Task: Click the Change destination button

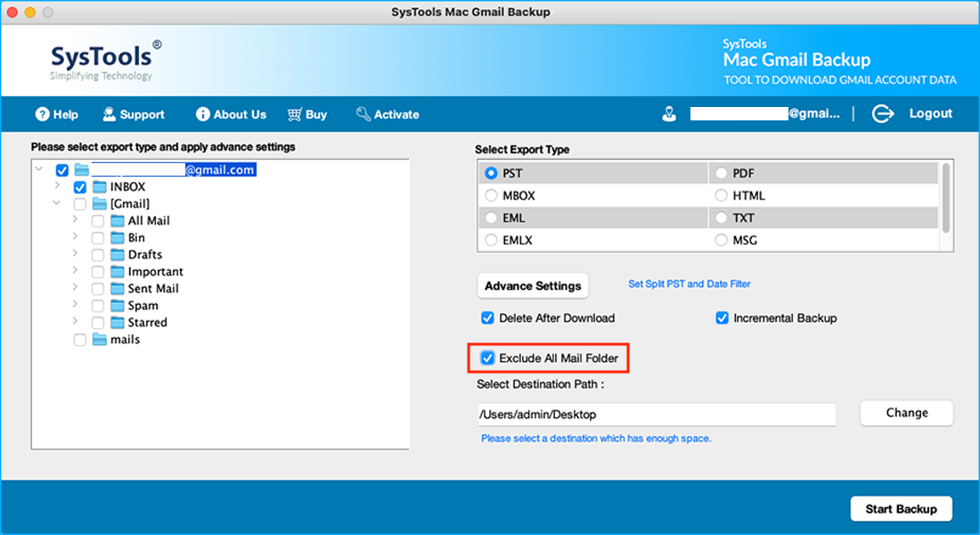Action: point(907,413)
